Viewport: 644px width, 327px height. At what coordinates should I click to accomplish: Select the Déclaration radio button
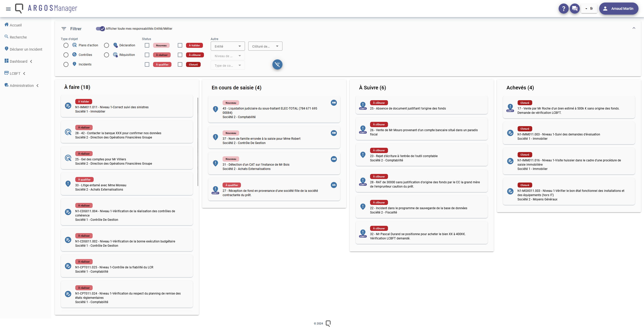pos(106,45)
